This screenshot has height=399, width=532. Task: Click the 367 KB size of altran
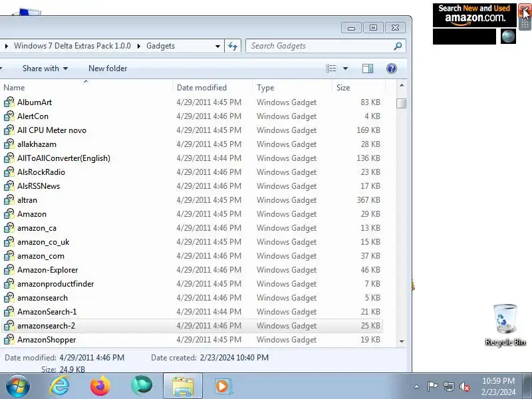coord(368,200)
